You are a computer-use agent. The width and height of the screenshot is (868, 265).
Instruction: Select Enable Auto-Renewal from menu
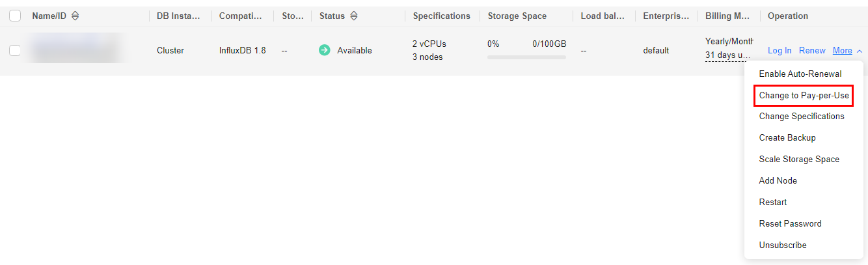point(800,74)
